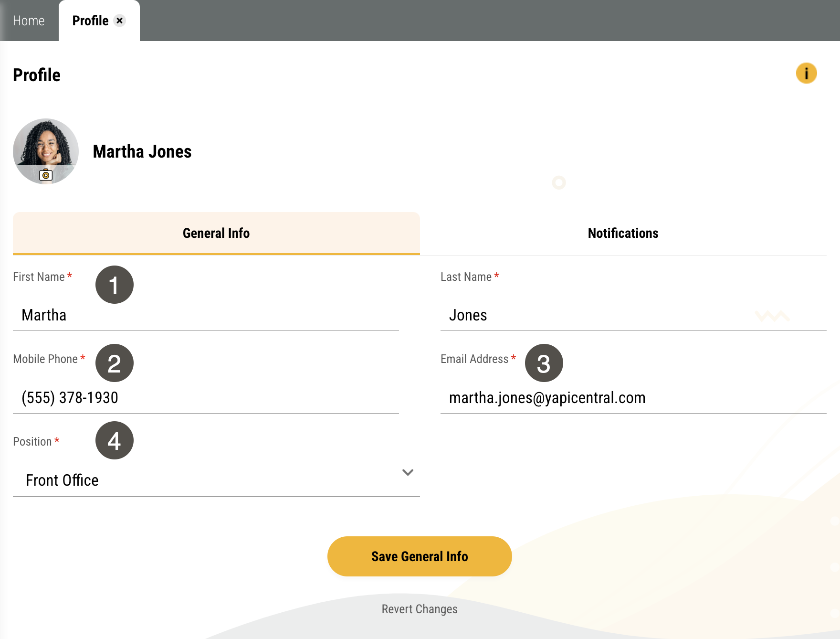The height and width of the screenshot is (639, 840).
Task: Click the First Name label
Action: point(39,277)
